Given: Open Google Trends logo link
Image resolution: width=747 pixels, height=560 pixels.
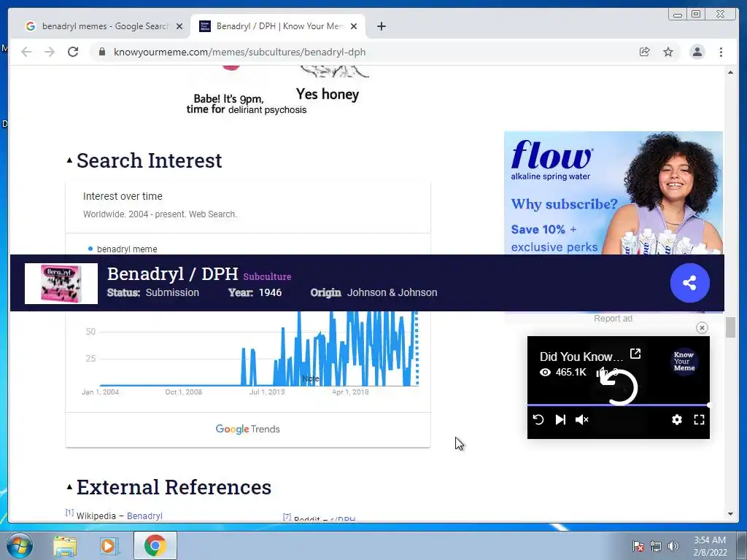Looking at the screenshot, I should (x=248, y=429).
